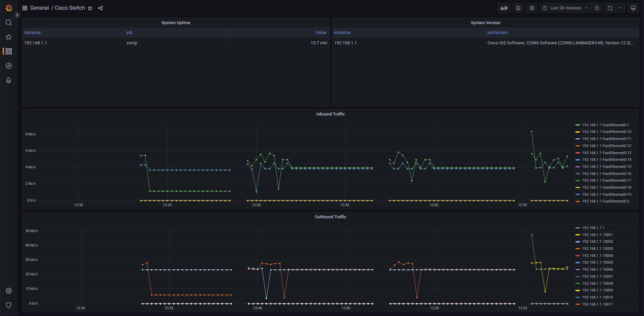Sort System Uptime table by job column
Screen dimensions: 644x316
tap(130, 33)
